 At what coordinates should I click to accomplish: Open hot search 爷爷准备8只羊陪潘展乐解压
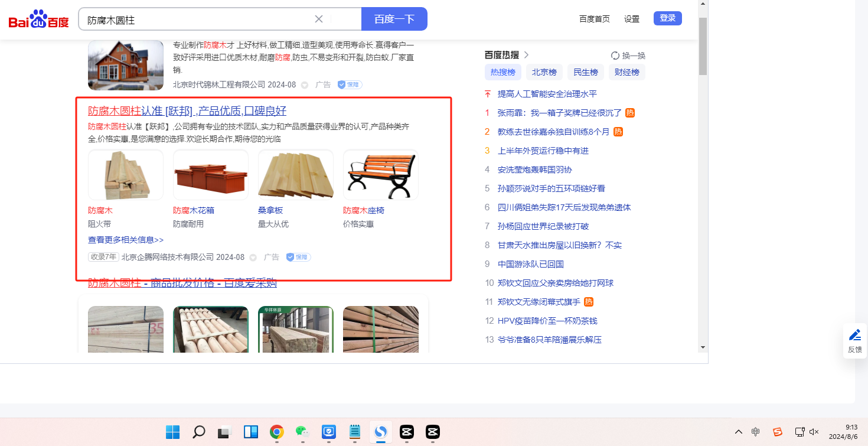click(550, 340)
